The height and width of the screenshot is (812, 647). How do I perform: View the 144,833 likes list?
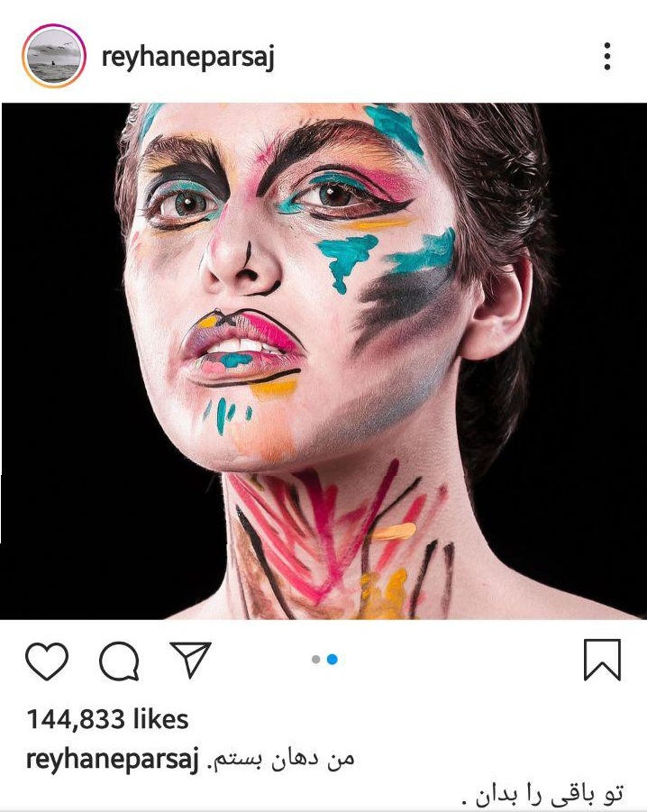(107, 719)
